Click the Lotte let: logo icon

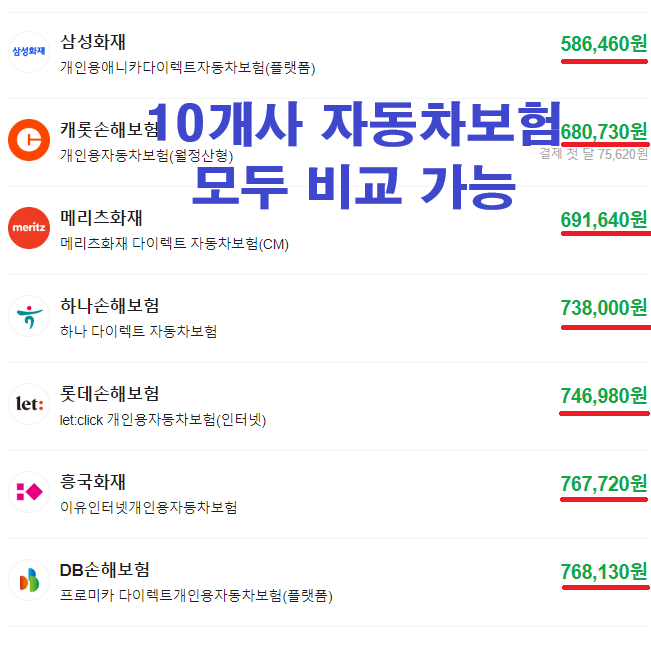pos(29,404)
